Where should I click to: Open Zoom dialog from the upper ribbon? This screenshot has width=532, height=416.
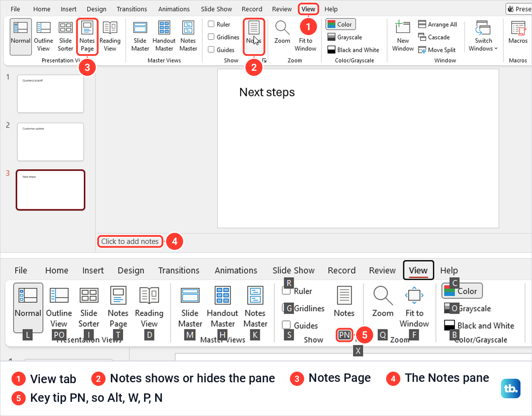click(282, 32)
